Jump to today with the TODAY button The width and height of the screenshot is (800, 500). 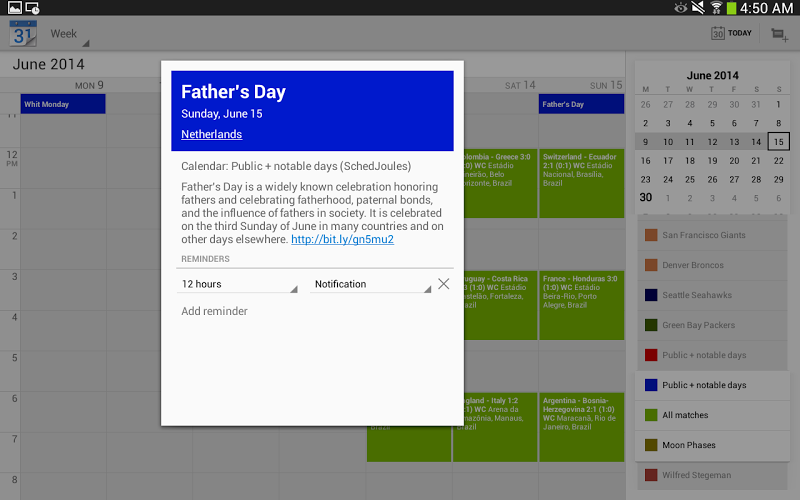(x=731, y=33)
